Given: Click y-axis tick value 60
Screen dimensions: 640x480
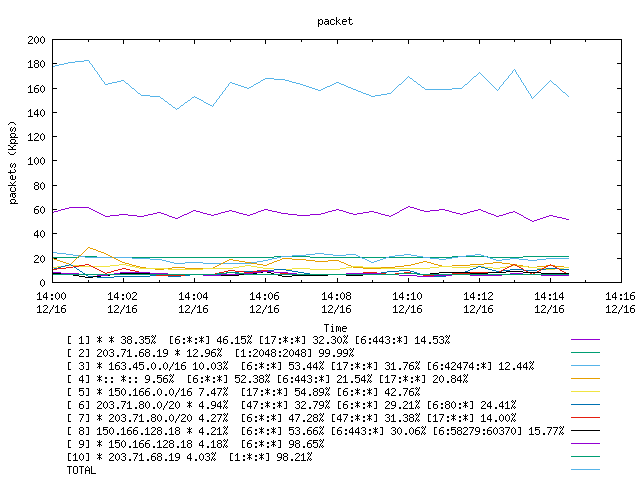Looking at the screenshot, I should pyautogui.click(x=39, y=210).
